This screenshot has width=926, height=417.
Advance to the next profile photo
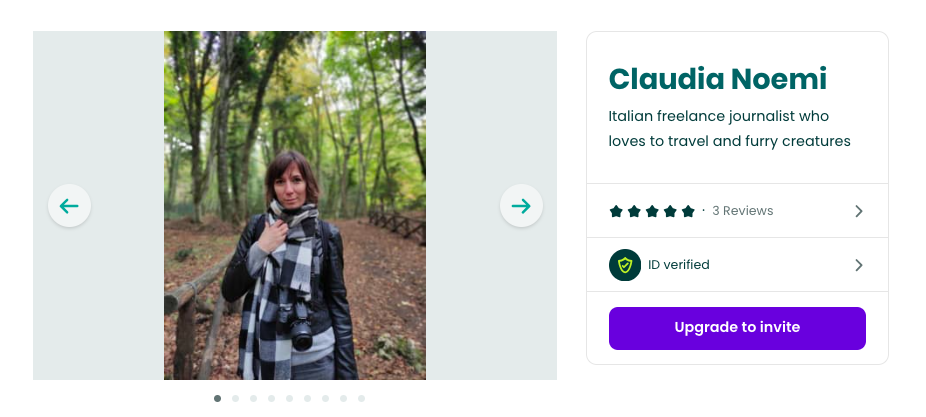click(x=521, y=206)
